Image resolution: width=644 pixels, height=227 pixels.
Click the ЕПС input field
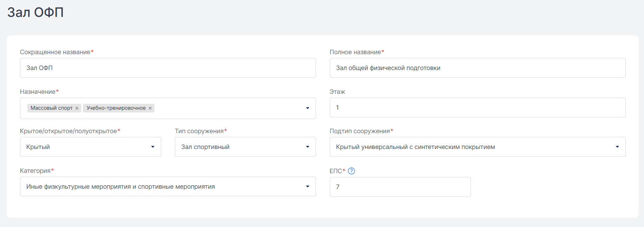pyautogui.click(x=400, y=187)
